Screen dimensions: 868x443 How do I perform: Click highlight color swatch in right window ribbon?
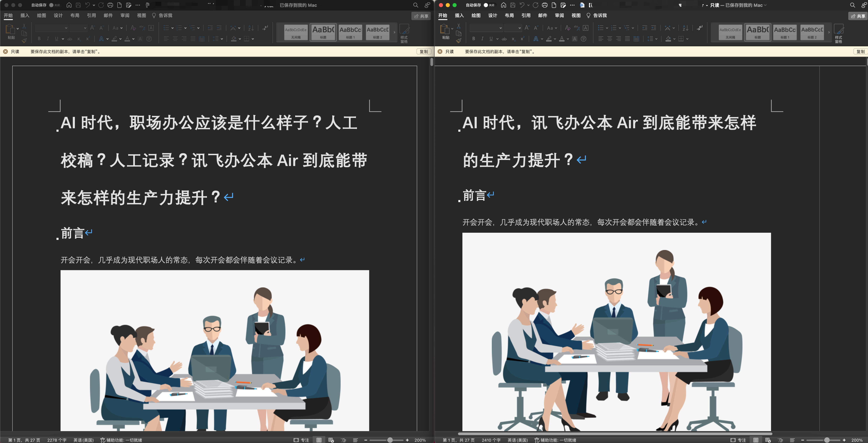point(549,39)
